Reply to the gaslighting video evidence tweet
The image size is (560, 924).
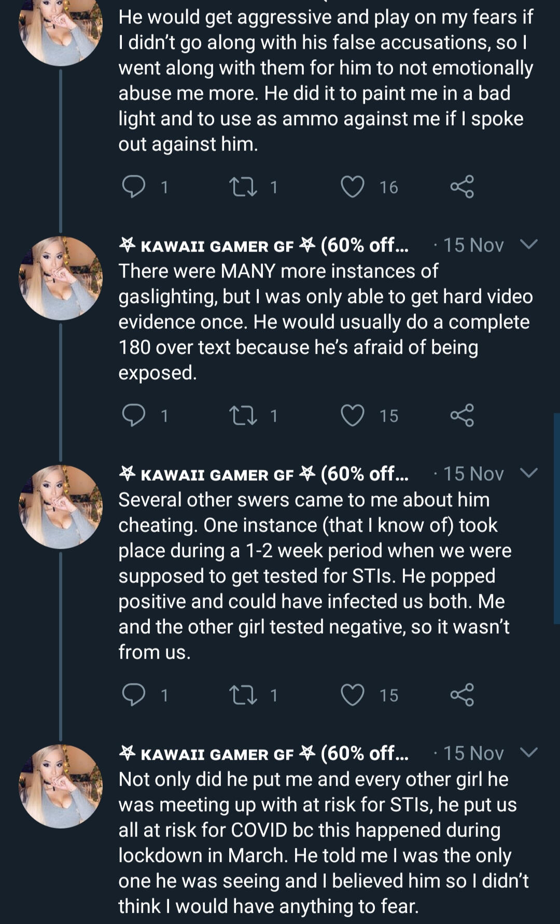coord(133,416)
